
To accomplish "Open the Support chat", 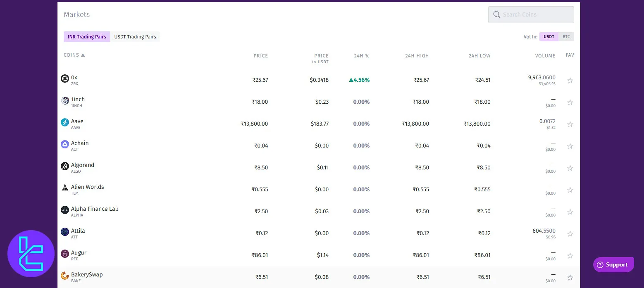I will point(613,264).
